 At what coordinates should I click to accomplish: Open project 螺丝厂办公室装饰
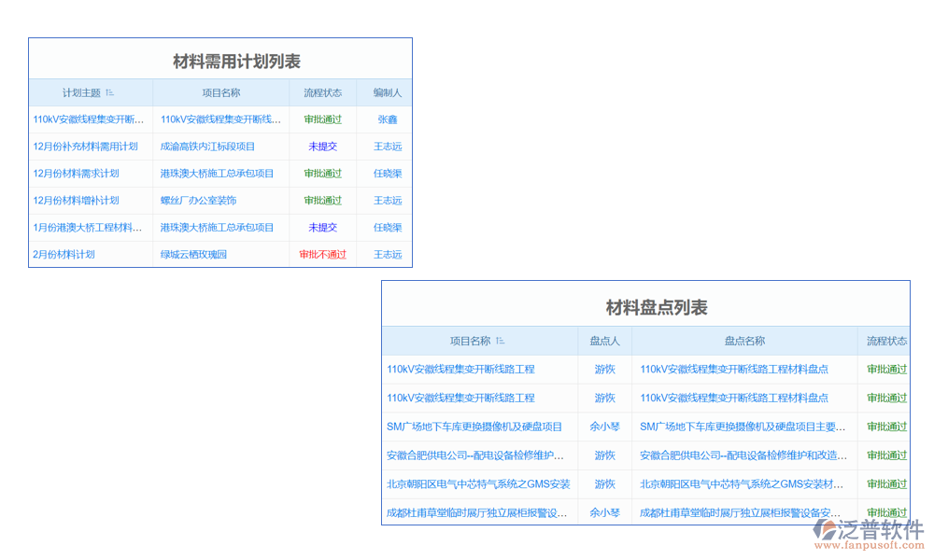(x=198, y=201)
